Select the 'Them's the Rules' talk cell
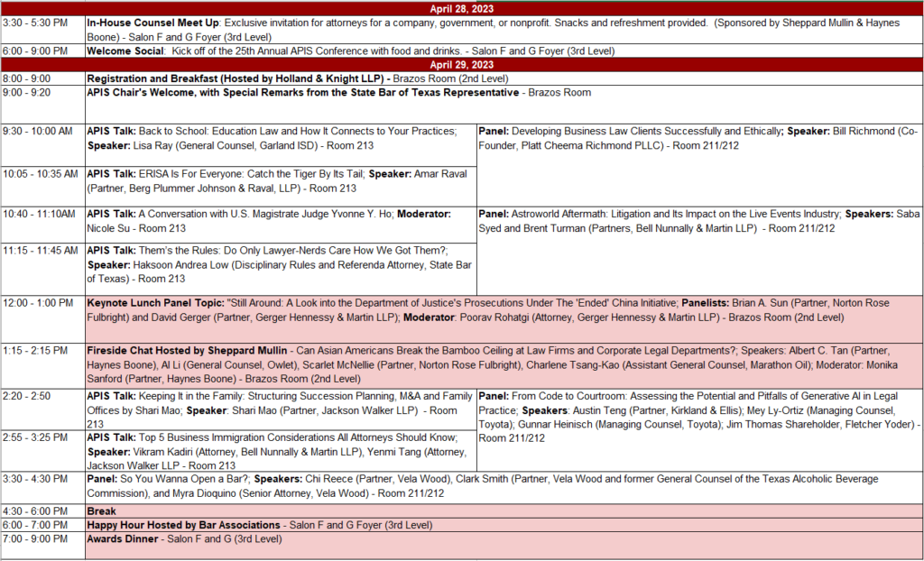 pos(282,270)
